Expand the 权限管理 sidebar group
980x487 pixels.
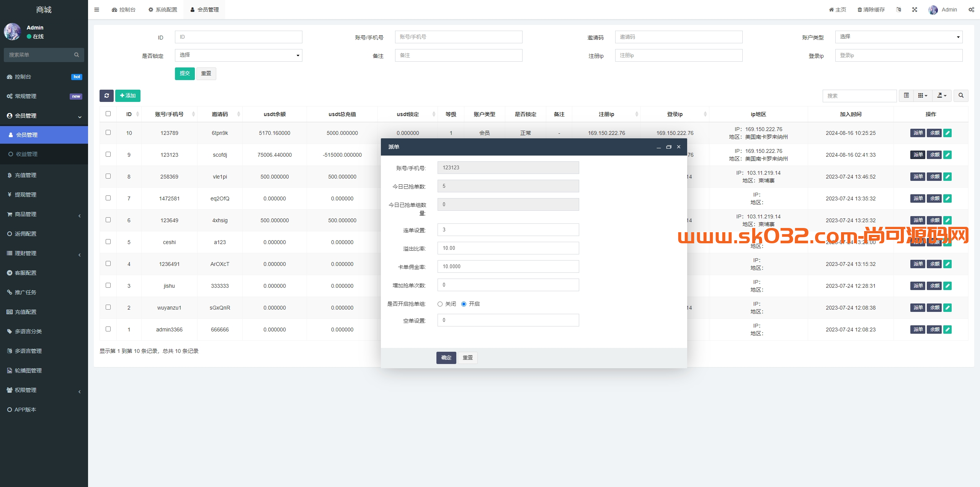(44, 390)
